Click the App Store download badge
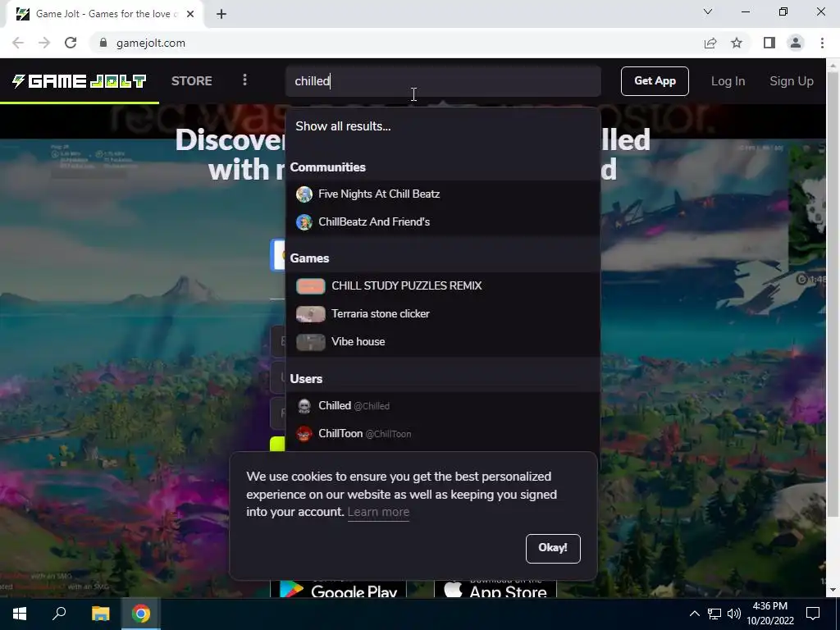Viewport: 840px width, 630px height. click(x=495, y=589)
